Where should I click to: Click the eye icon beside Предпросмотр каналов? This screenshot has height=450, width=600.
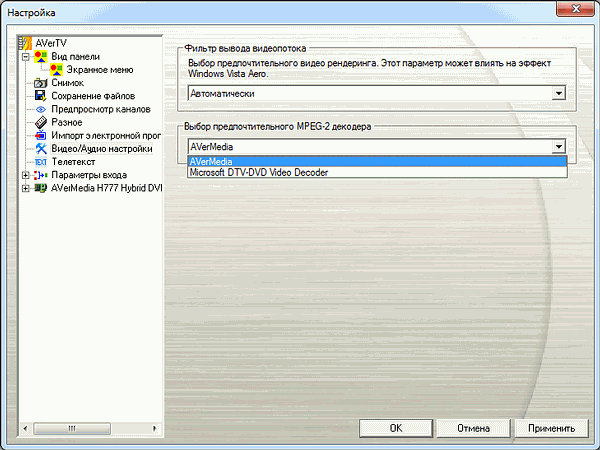click(x=41, y=109)
